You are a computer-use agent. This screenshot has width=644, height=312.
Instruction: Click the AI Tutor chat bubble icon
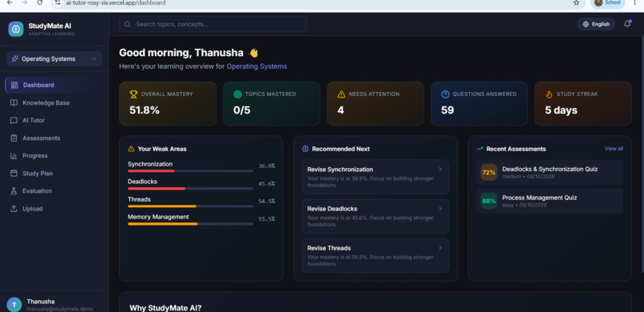(14, 121)
